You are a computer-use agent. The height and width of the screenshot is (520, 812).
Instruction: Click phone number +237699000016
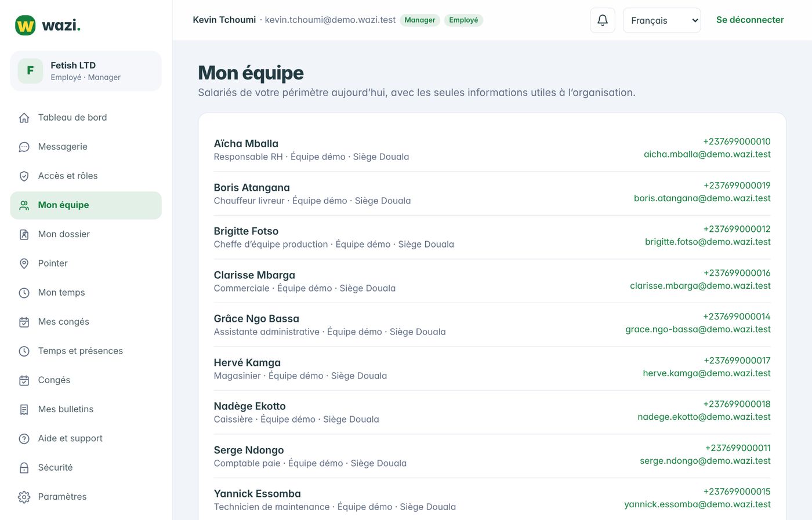[737, 273]
